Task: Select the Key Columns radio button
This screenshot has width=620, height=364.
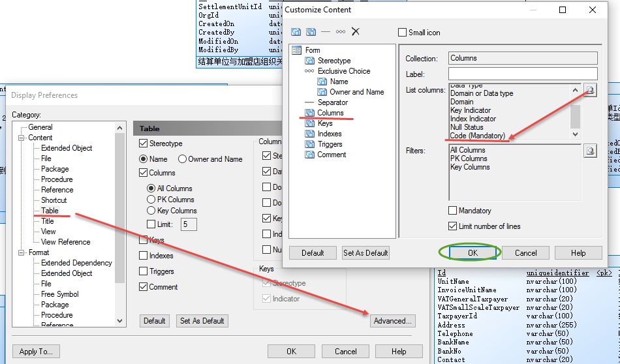Action: click(x=151, y=211)
